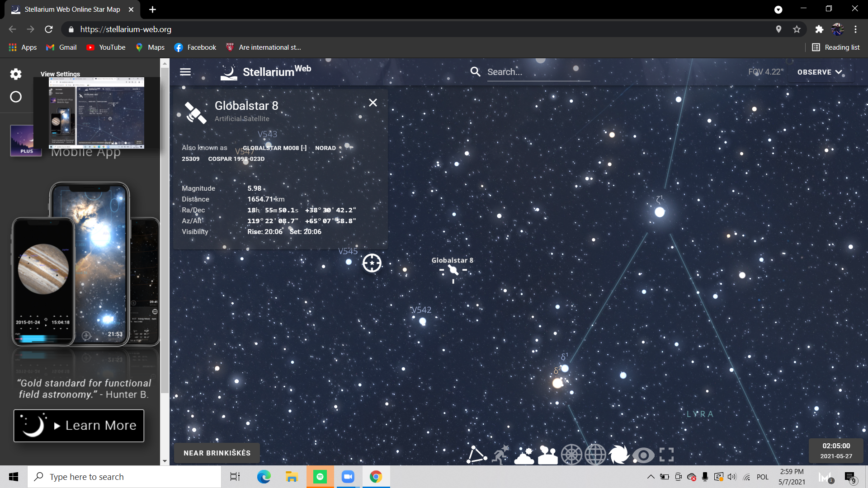The width and height of the screenshot is (868, 488).
Task: Open Spotify from the taskbar
Action: coord(320,477)
